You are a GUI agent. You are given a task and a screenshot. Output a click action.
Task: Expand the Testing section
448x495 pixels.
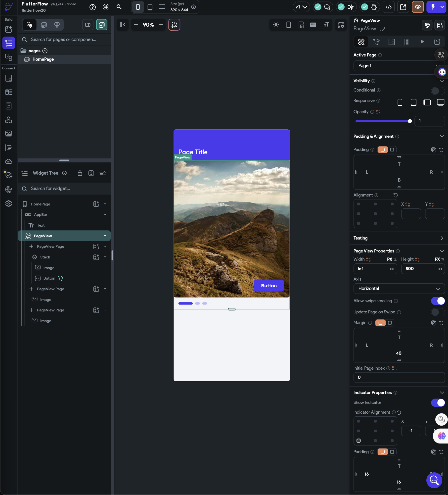[x=442, y=238]
